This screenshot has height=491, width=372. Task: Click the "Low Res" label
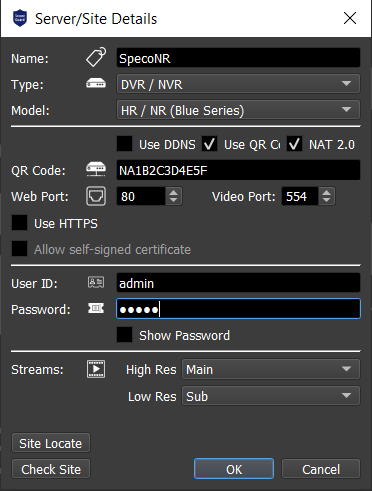point(152,397)
